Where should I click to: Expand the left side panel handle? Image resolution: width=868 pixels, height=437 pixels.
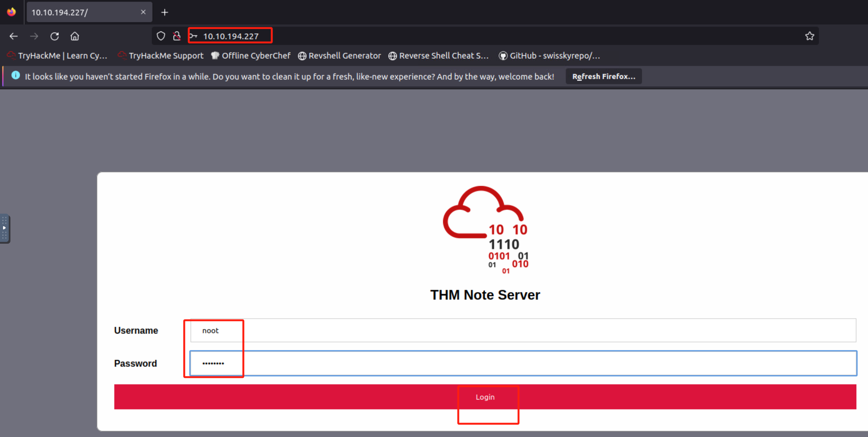[x=5, y=228]
